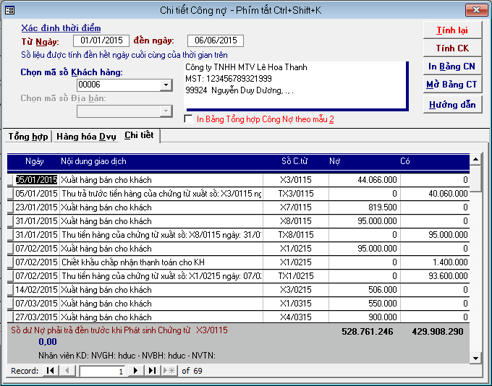Open the disabled Địa bàn code dropdown
Screen dimensions: 492x386
coord(166,111)
